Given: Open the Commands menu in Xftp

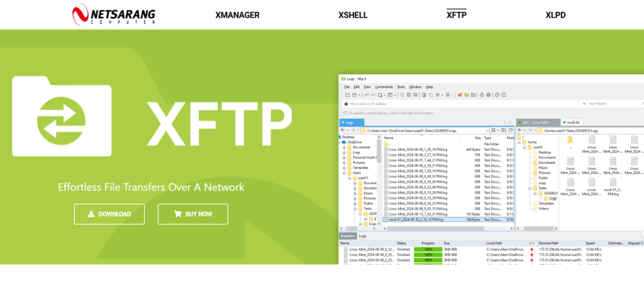Looking at the screenshot, I should tap(384, 87).
